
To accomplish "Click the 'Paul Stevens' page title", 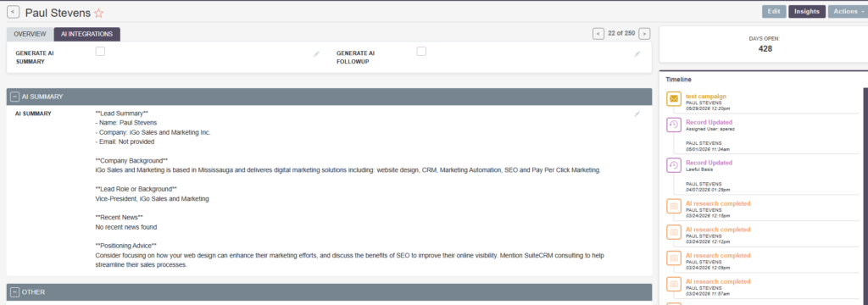I will [x=57, y=13].
